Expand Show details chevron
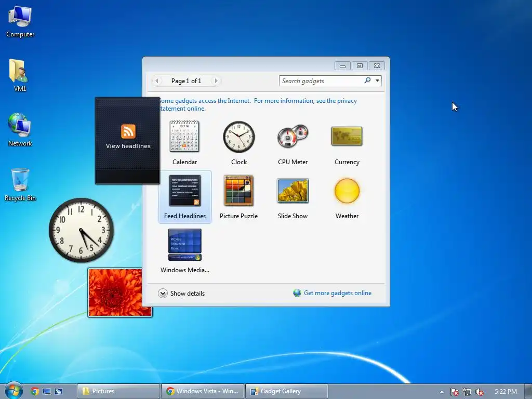This screenshot has height=399, width=532. coord(163,293)
